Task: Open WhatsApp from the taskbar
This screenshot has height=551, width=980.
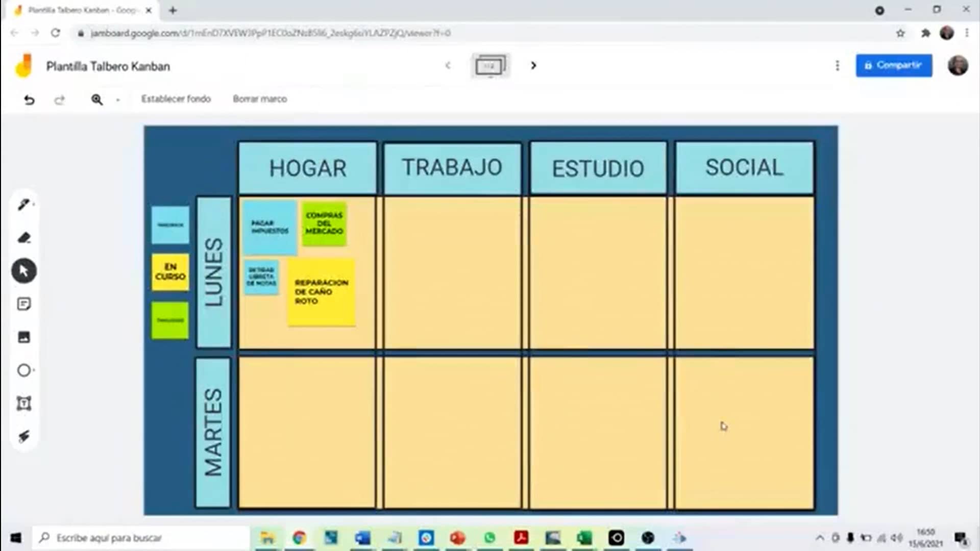Action: 489,537
